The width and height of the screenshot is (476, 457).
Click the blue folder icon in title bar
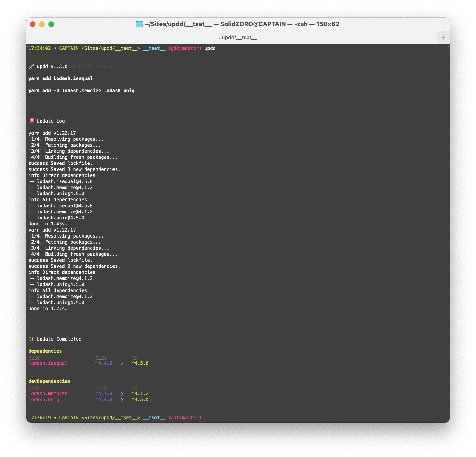[x=139, y=24]
